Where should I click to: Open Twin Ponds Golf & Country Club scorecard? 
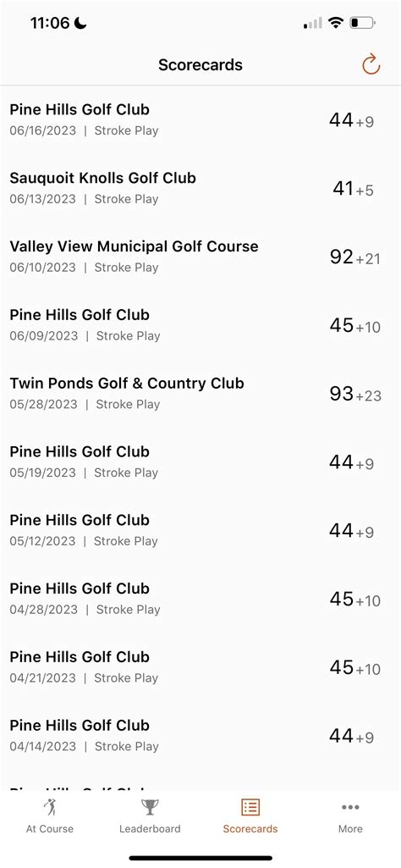point(200,393)
